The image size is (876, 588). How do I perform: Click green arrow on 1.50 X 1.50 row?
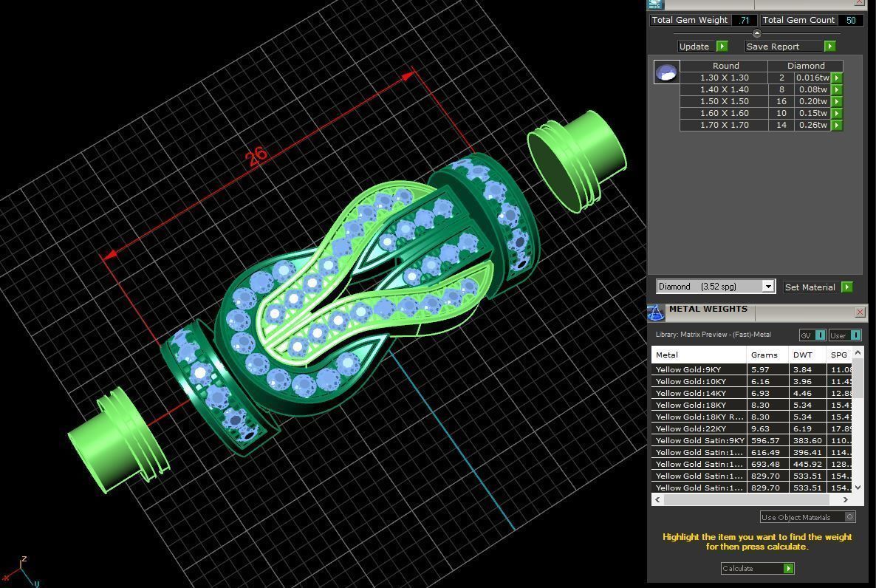837,101
